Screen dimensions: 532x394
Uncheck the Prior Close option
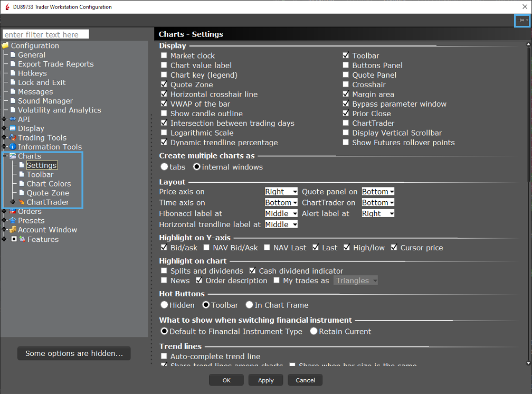pyautogui.click(x=346, y=114)
